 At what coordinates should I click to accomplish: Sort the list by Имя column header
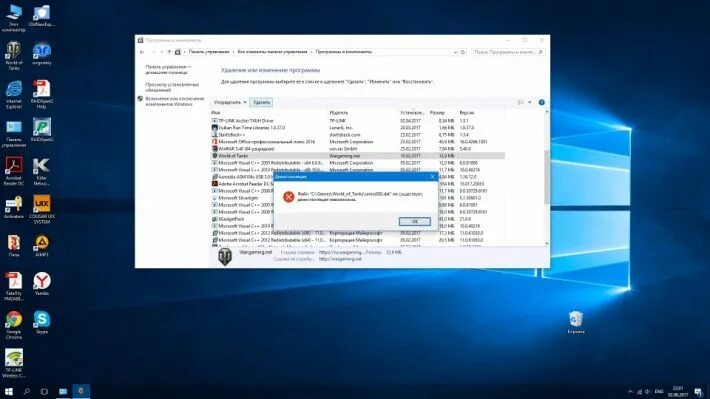(x=216, y=112)
